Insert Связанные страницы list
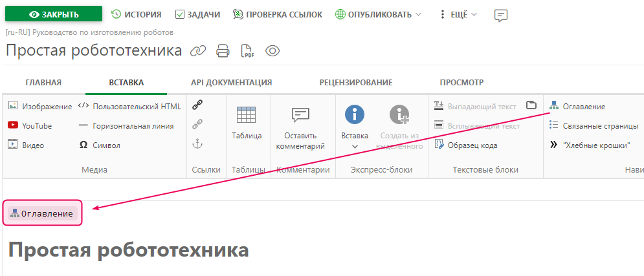 coord(594,125)
